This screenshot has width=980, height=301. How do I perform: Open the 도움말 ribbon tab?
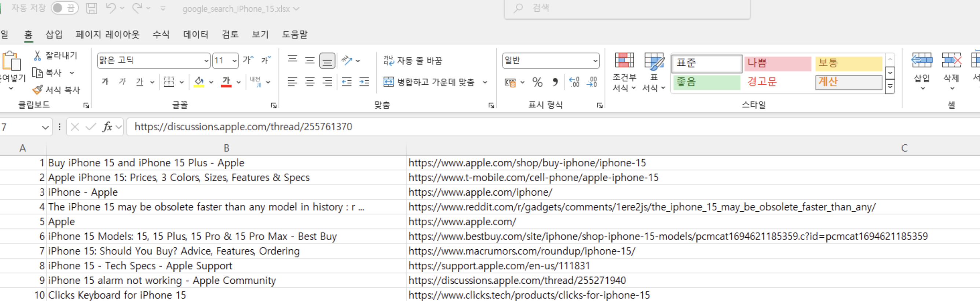295,34
